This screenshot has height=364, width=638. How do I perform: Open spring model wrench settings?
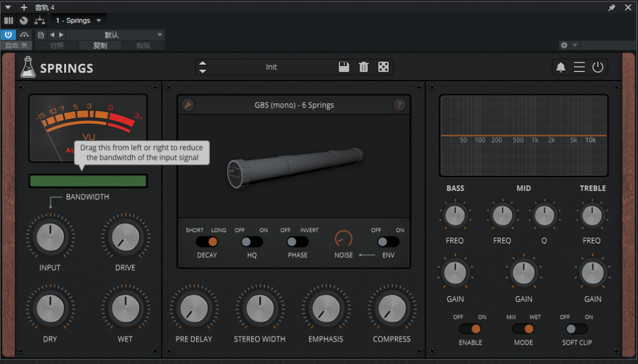(188, 105)
